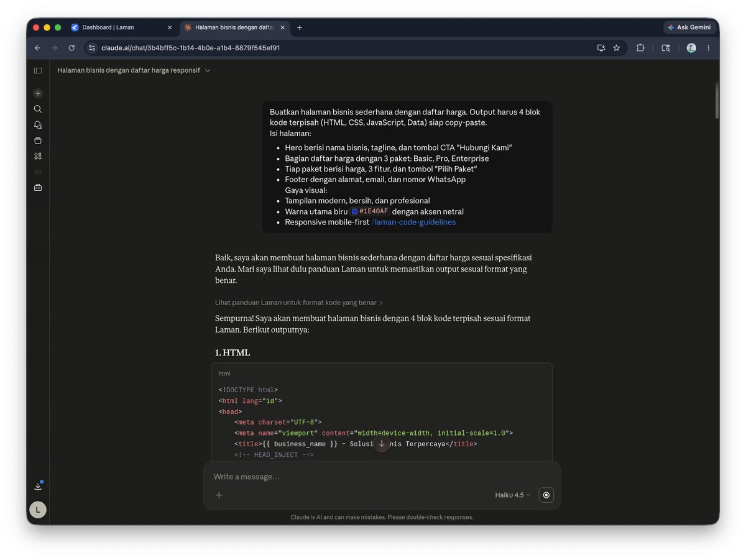Open the Projects icon in sidebar
This screenshot has width=746, height=560.
[38, 140]
